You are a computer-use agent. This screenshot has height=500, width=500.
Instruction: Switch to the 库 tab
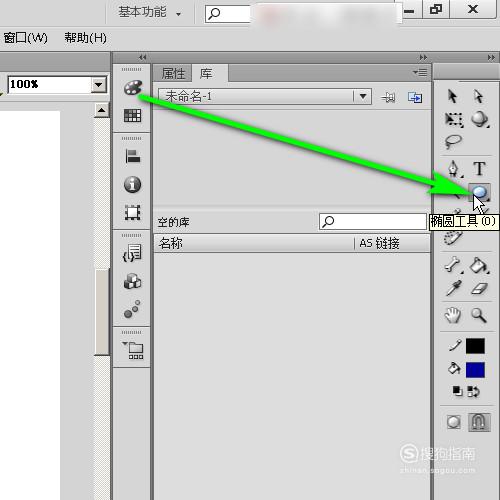210,73
